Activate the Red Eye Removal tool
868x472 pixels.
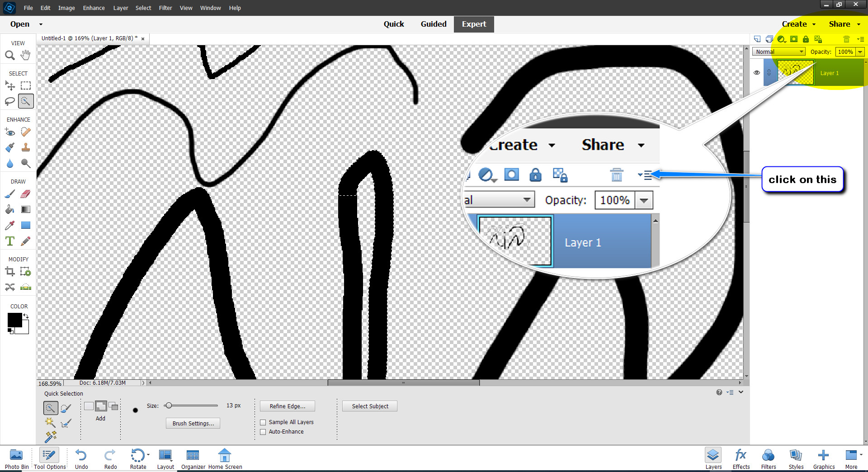click(10, 132)
